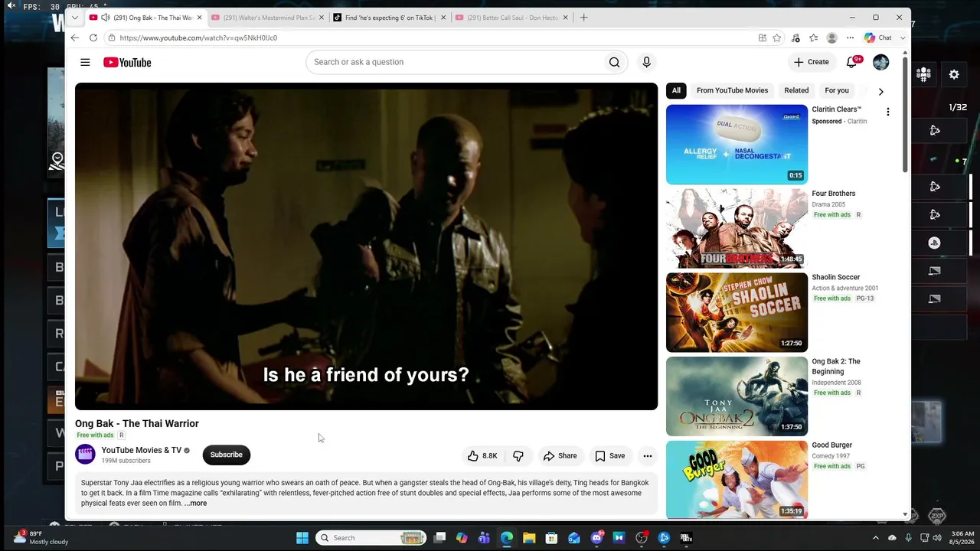Viewport: 980px width, 551px height.
Task: Select the Related filter chip
Action: pyautogui.click(x=796, y=90)
